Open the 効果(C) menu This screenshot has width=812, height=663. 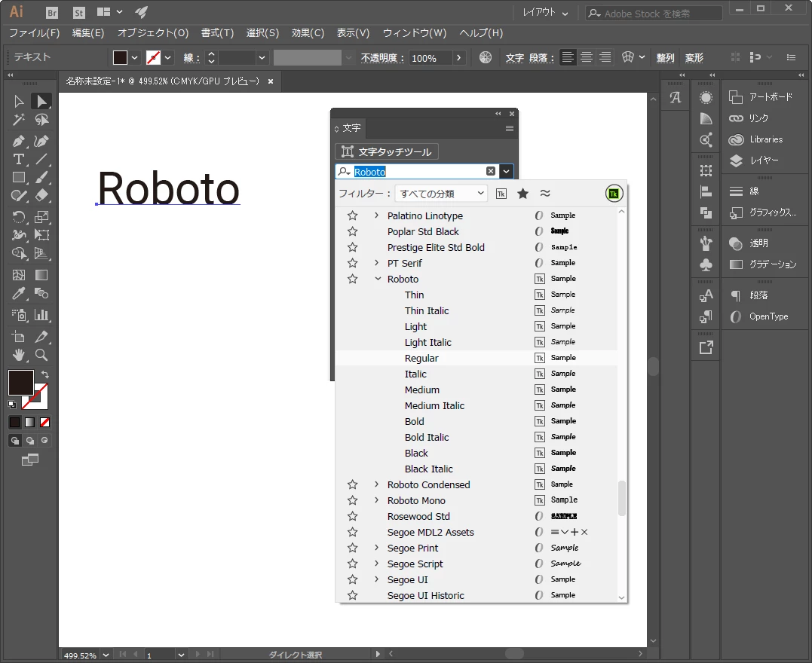pyautogui.click(x=308, y=33)
